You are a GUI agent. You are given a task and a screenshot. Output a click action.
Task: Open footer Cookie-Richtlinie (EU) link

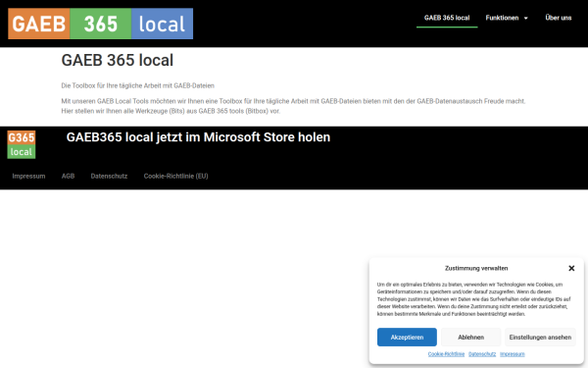tap(175, 176)
